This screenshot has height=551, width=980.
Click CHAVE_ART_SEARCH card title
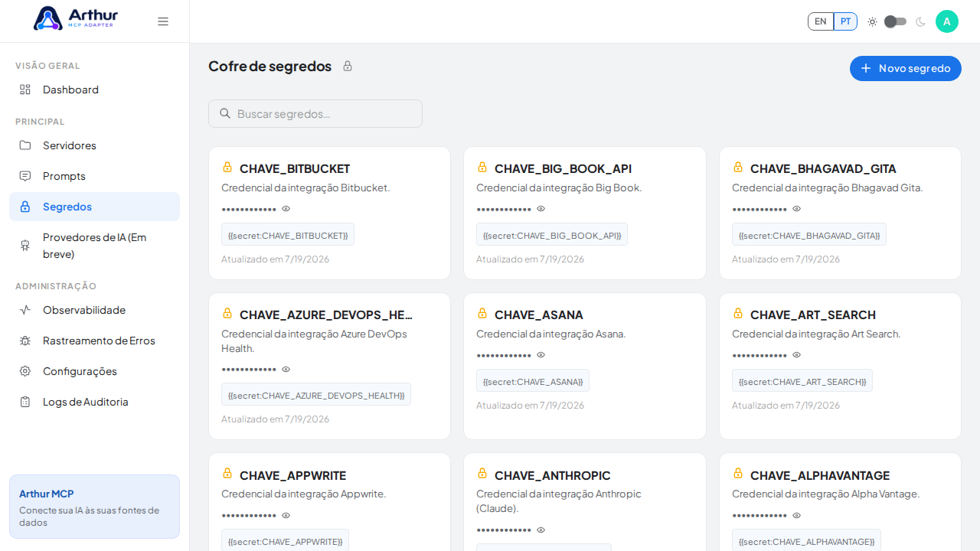point(813,315)
